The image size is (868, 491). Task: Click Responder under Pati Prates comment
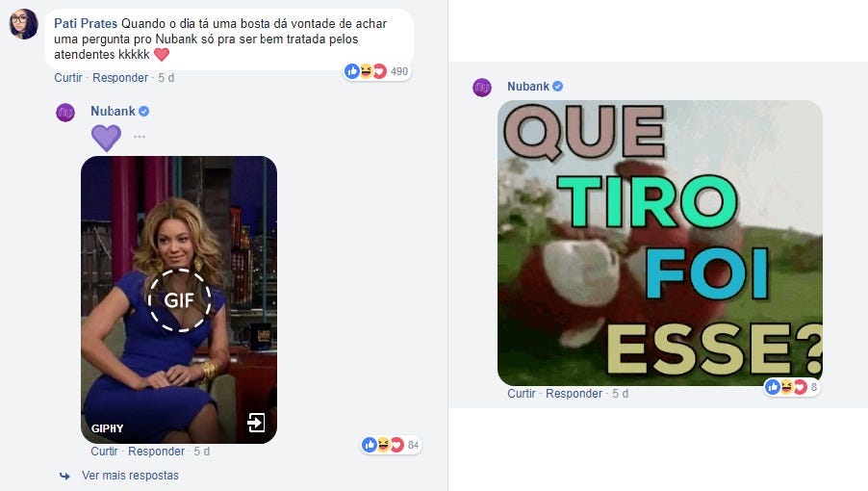[x=120, y=77]
